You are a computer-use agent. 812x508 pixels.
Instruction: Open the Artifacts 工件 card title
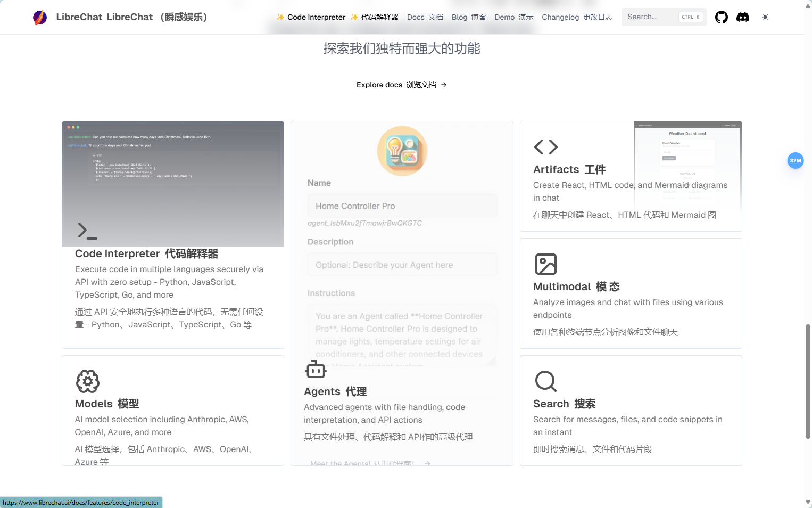point(569,169)
